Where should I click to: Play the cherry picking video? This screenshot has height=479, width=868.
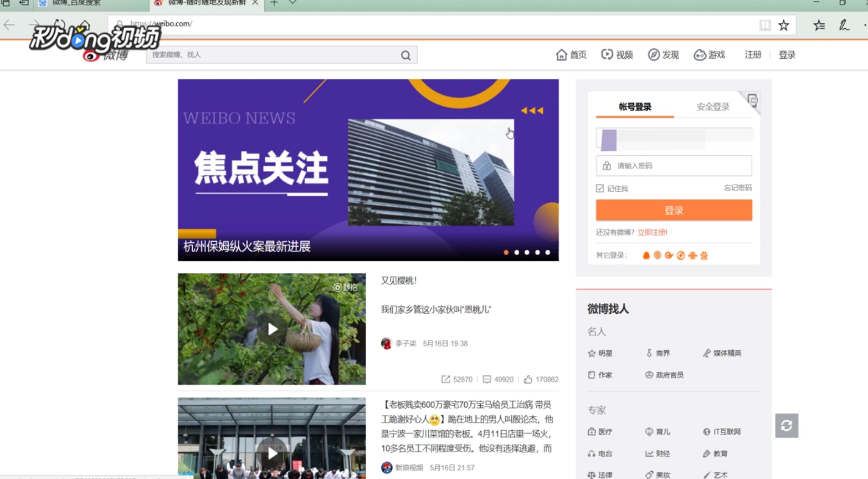(272, 329)
